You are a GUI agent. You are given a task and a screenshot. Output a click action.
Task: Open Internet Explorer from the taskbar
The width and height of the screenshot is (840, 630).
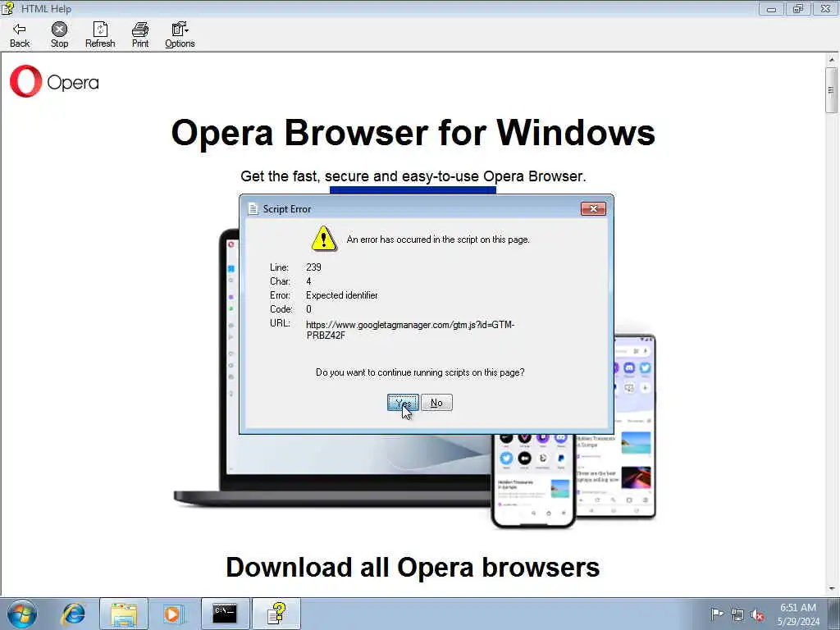[73, 614]
